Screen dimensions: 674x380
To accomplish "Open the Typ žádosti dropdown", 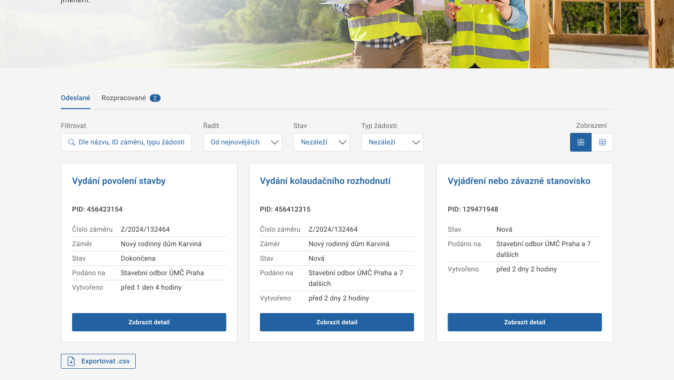I will point(392,142).
